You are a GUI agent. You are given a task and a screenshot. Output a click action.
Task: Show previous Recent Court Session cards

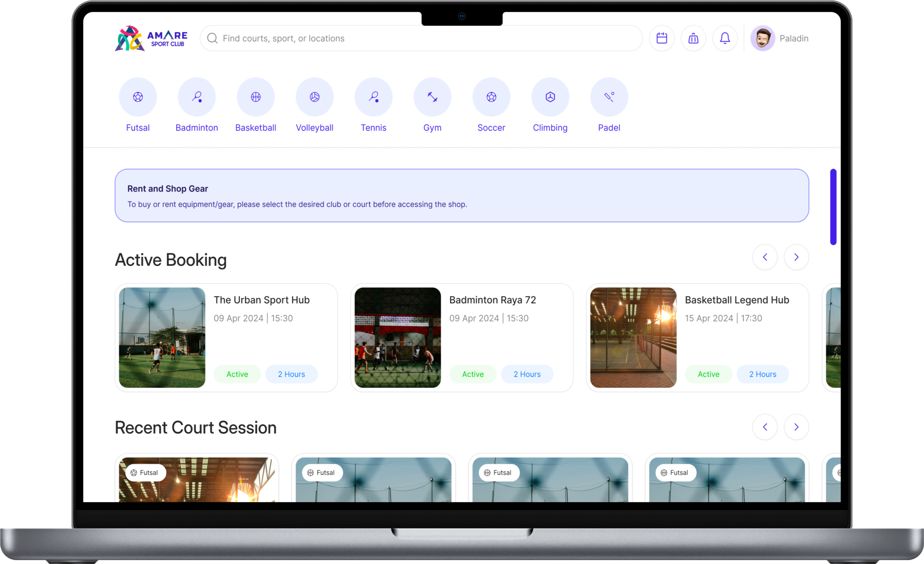click(765, 427)
